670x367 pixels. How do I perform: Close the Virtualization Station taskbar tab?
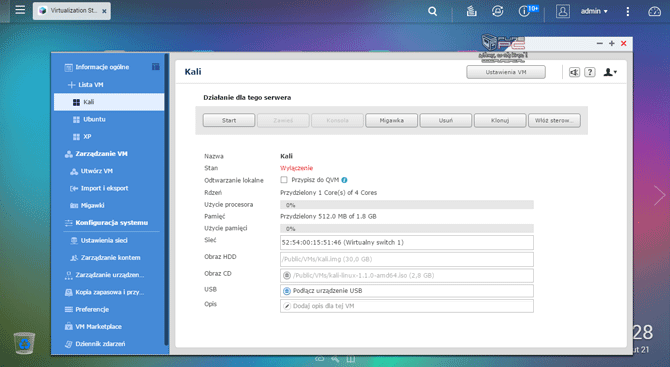pos(104,11)
